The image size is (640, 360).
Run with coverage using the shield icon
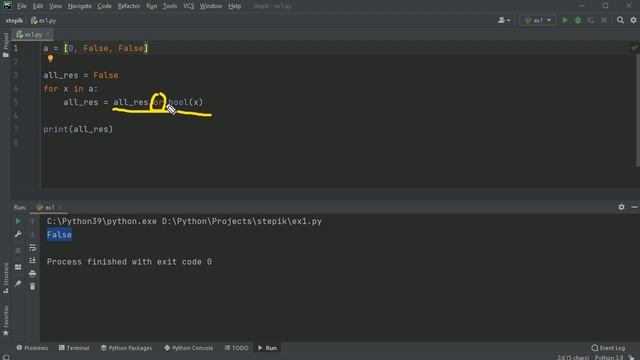(x=591, y=20)
